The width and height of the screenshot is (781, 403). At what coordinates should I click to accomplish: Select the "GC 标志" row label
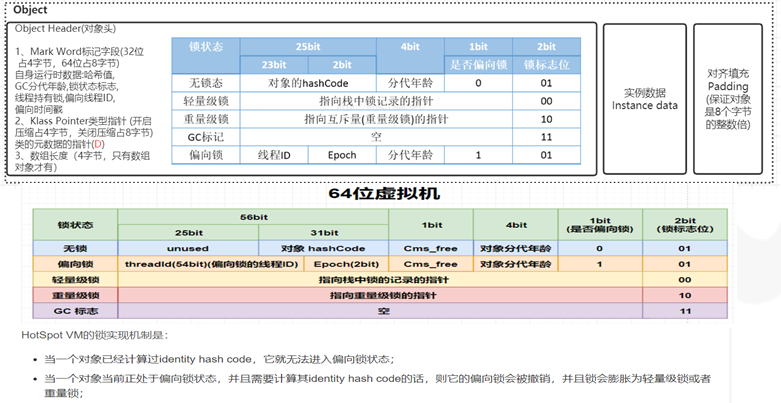[75, 311]
